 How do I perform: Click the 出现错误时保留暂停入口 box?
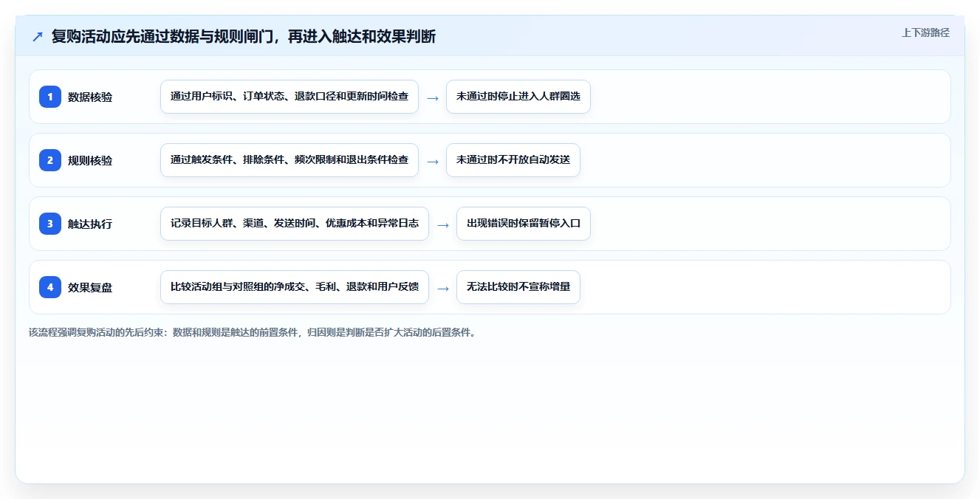pos(524,224)
